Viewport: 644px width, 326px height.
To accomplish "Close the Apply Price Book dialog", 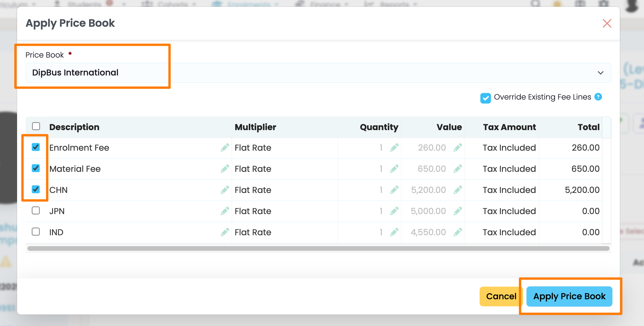I will coord(607,23).
